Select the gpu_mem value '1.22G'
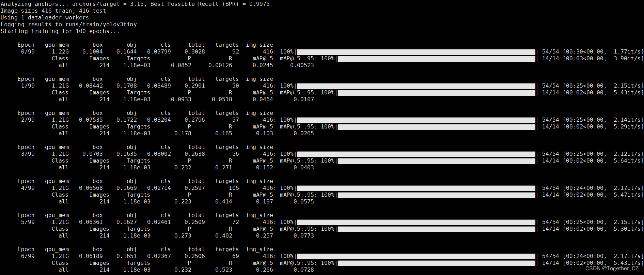The height and width of the screenshot is (275, 644). pyautogui.click(x=60, y=52)
